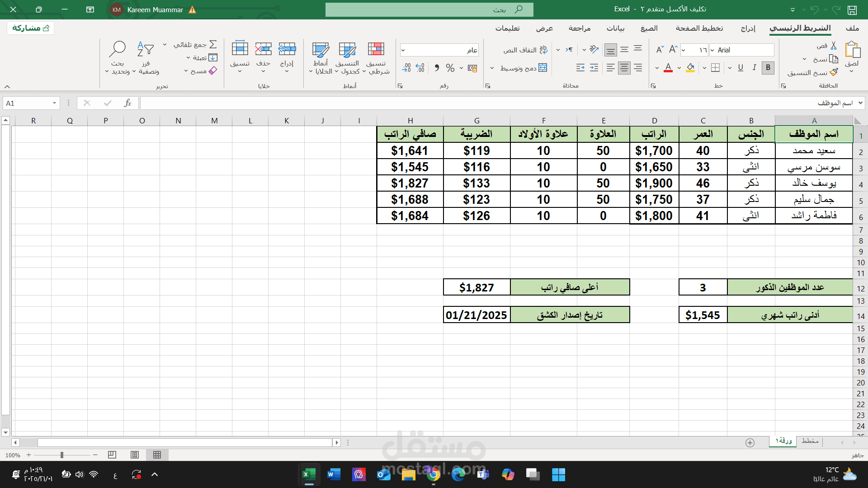Open the Insert ribbon tab
Viewport: 868px width, 488px height.
pos(748,28)
